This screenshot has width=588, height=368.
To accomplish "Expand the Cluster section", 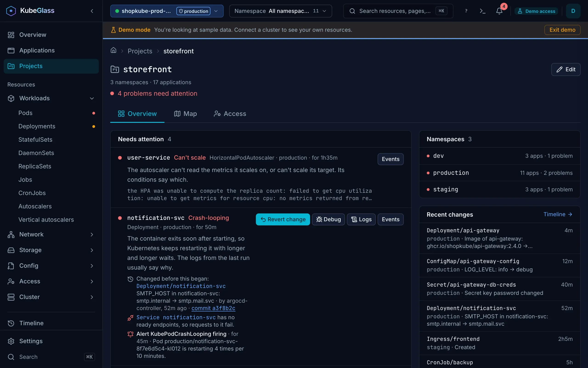I will click(51, 297).
